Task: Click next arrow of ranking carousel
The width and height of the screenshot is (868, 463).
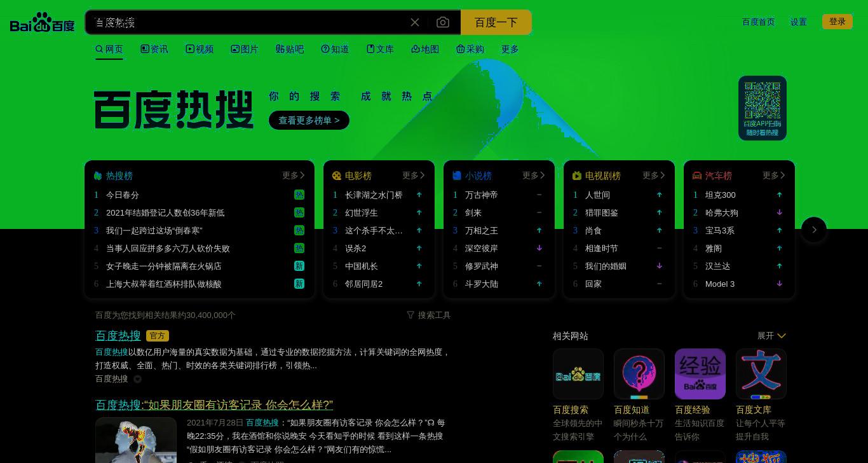Action: coord(814,230)
